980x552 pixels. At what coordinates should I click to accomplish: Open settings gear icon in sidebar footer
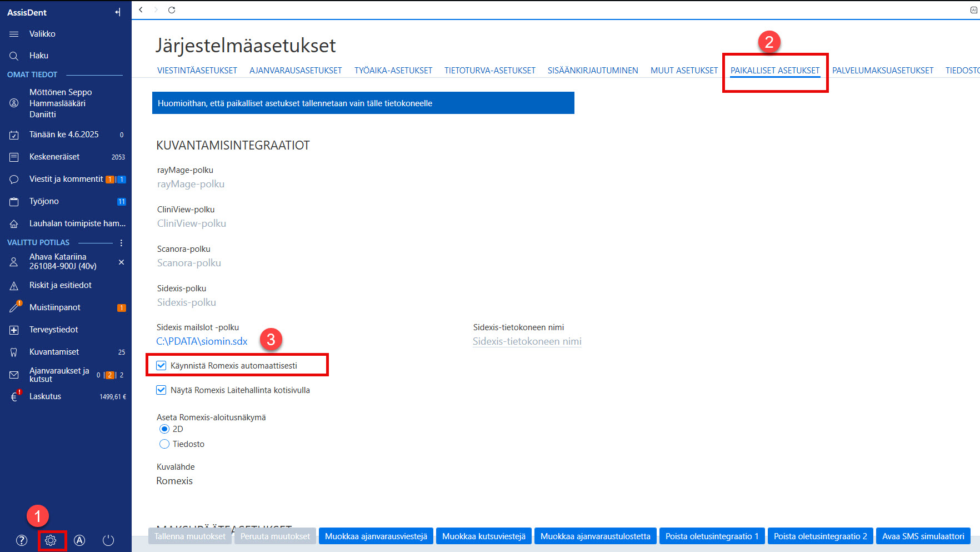click(x=51, y=540)
